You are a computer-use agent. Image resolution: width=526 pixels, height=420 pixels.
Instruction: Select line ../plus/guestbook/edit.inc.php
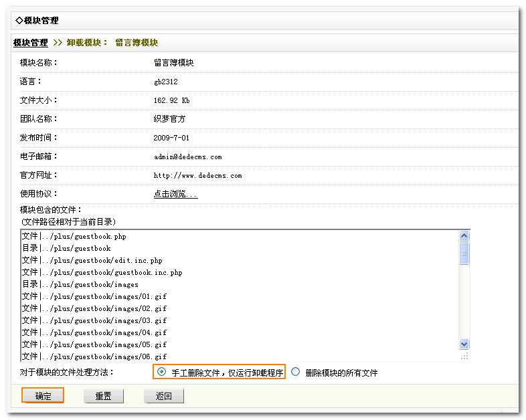(92, 260)
